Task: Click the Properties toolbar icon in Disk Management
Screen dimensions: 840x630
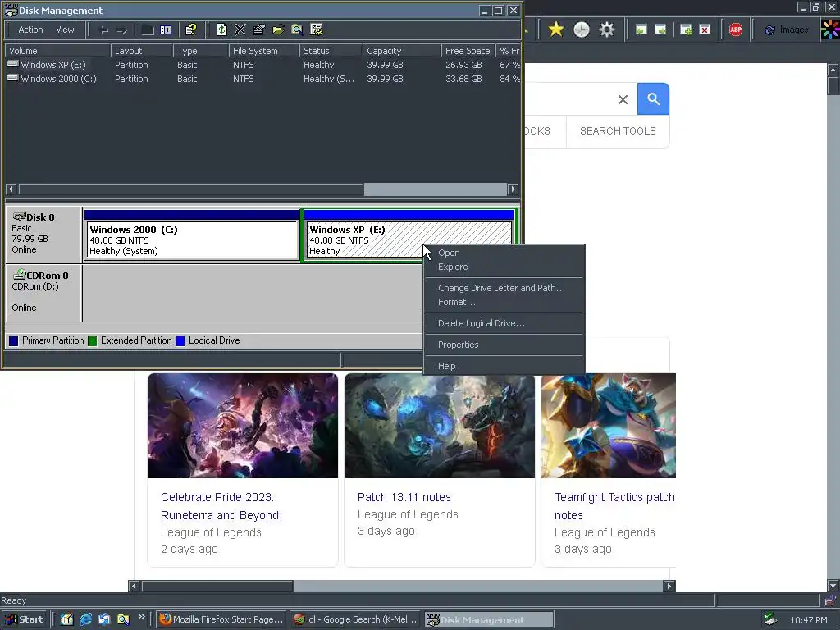Action: point(259,30)
